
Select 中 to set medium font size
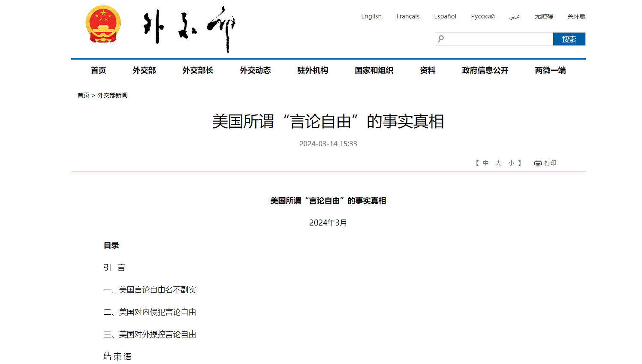pos(485,163)
